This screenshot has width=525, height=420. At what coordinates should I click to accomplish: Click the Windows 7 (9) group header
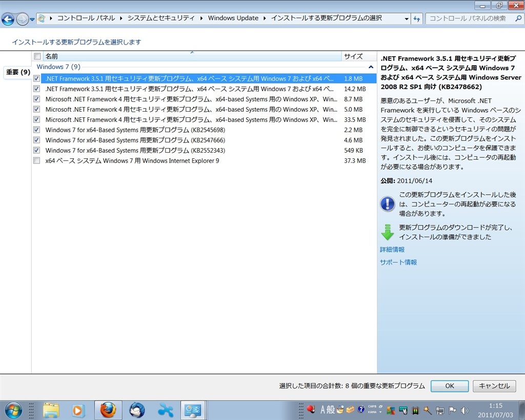coord(58,67)
